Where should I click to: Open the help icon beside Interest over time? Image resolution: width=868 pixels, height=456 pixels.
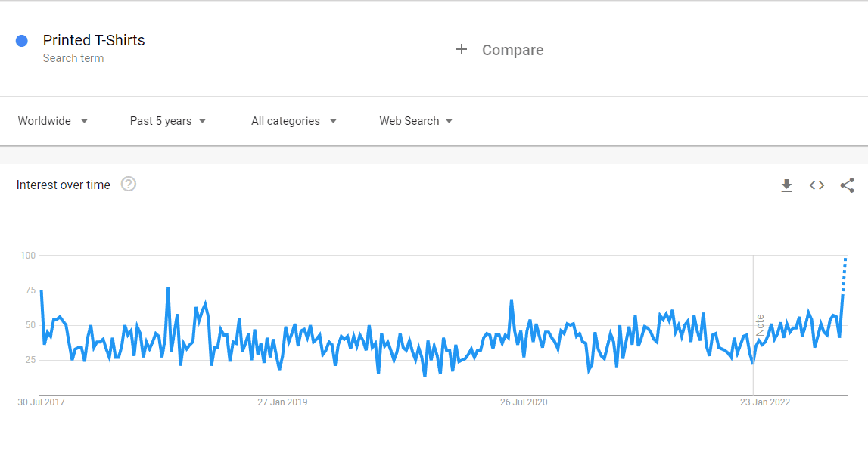pos(129,184)
